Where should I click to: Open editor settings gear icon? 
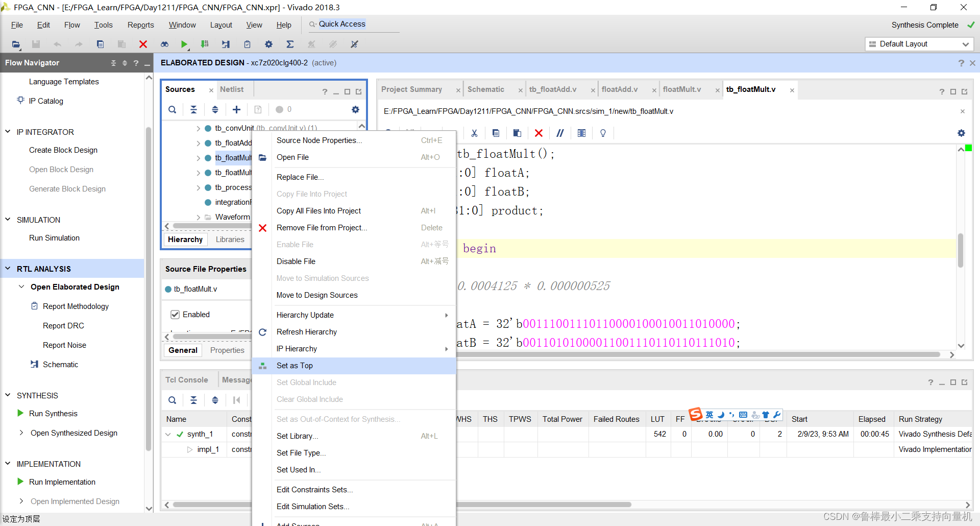pyautogui.click(x=961, y=133)
